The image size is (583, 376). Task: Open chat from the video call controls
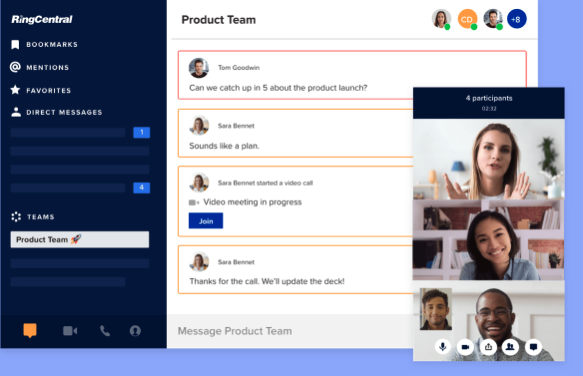(x=534, y=347)
